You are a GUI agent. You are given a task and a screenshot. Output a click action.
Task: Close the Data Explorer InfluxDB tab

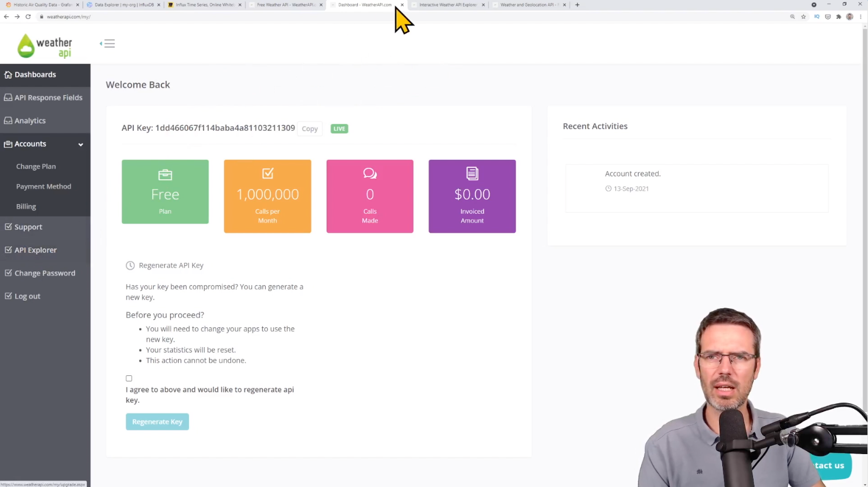coord(159,5)
